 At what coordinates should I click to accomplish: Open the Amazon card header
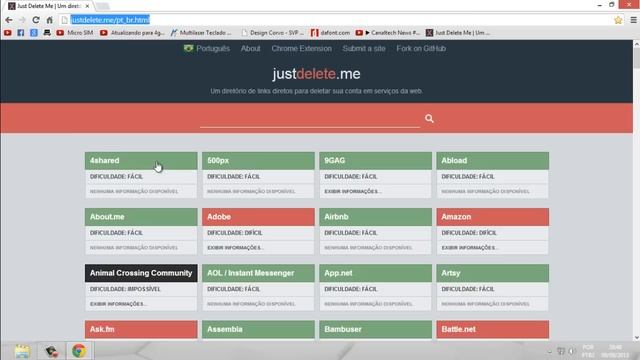(493, 217)
